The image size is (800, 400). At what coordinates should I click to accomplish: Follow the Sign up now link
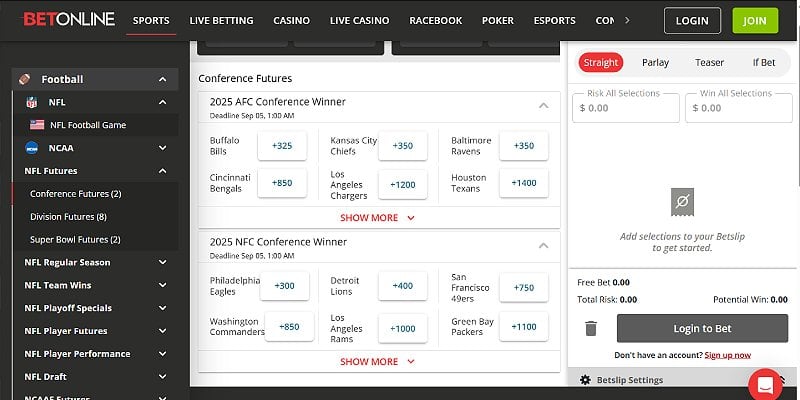(727, 355)
